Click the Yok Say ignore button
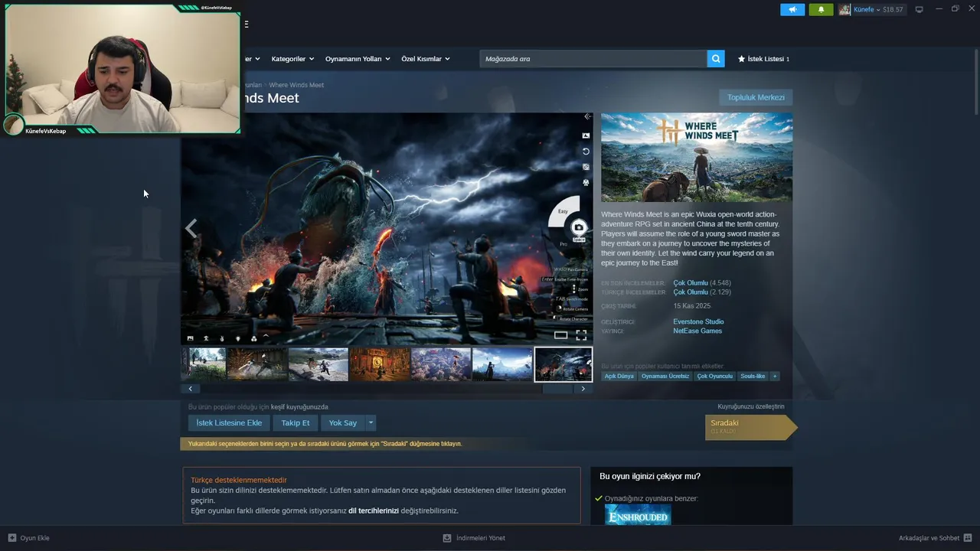This screenshot has width=980, height=551. click(x=343, y=422)
